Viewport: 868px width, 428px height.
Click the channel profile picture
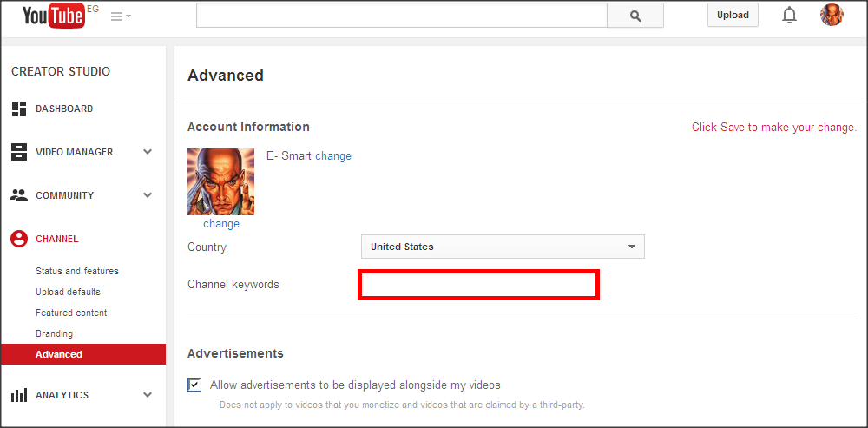(x=220, y=181)
